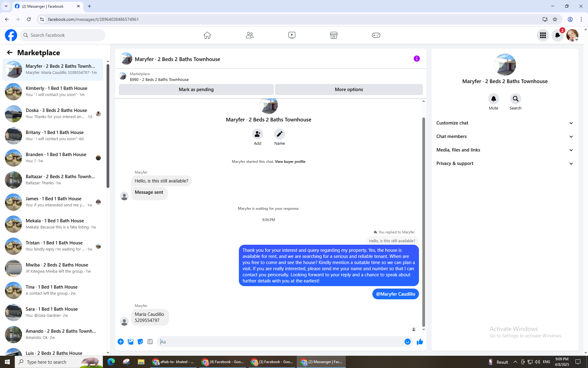Click the thumbs-up like icon
Screen dimensions: 588x368
click(420, 342)
